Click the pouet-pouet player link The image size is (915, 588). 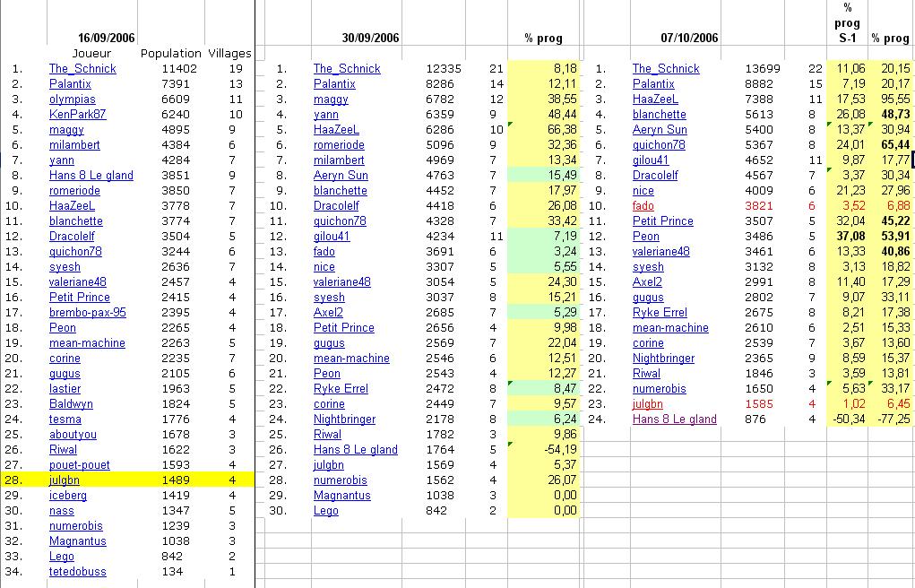click(x=80, y=465)
